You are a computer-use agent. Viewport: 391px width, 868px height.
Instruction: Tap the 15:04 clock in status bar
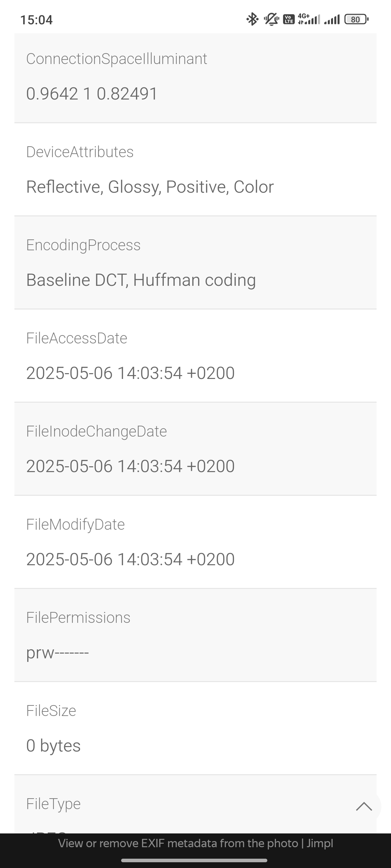coord(37,20)
